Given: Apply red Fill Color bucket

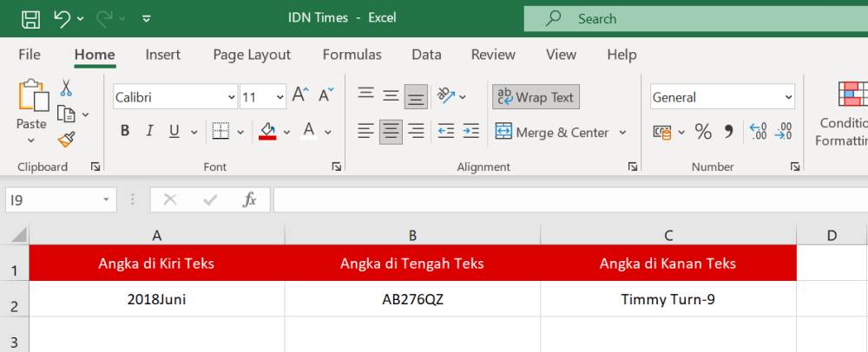Looking at the screenshot, I should pyautogui.click(x=267, y=132).
